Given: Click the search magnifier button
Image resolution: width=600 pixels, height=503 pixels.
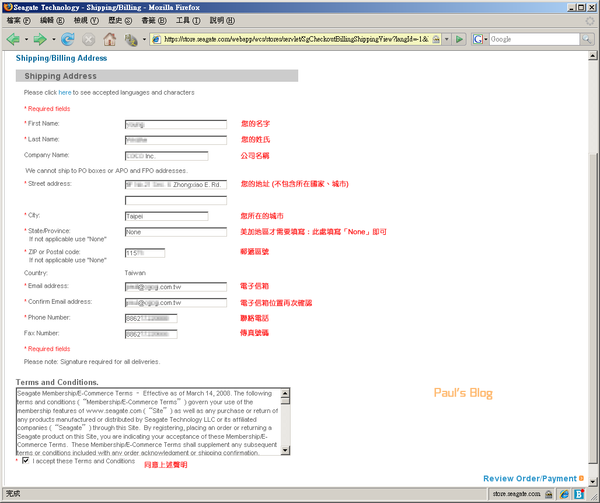Looking at the screenshot, I should 586,39.
